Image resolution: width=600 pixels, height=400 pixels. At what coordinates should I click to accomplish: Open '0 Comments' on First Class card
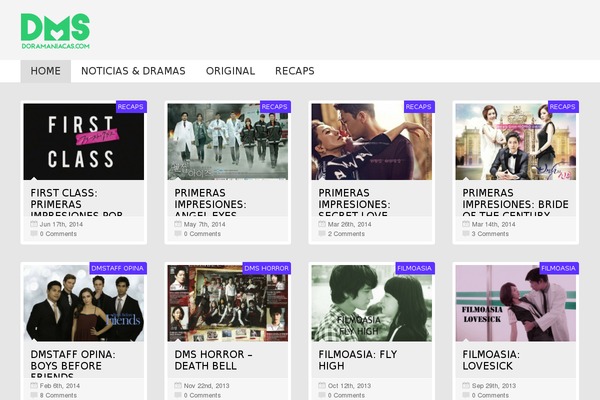[x=58, y=233]
